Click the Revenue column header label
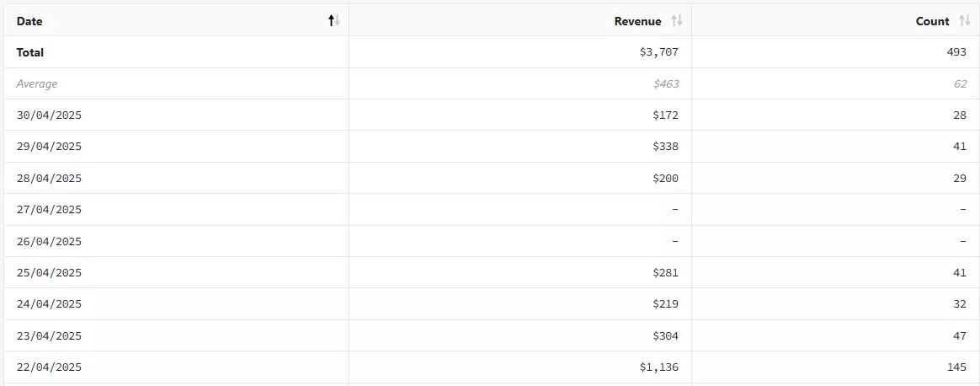Viewport: 980px width, 386px height. (x=637, y=21)
